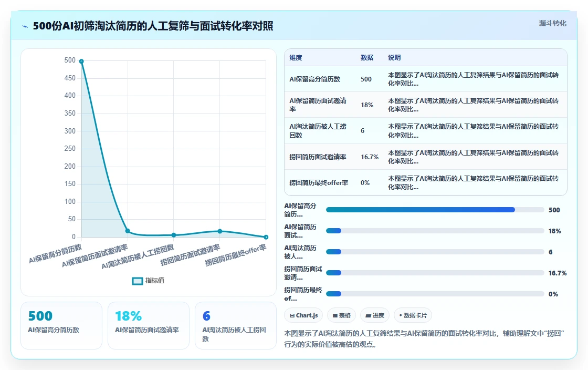The width and height of the screenshot is (588, 370).
Task: Select the 表格 tag chip
Action: (x=341, y=315)
